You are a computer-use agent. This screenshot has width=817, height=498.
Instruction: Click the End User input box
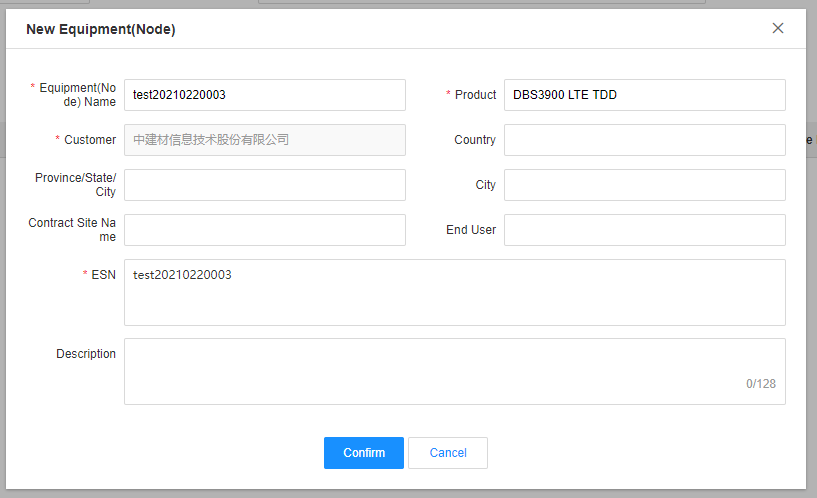tap(645, 230)
